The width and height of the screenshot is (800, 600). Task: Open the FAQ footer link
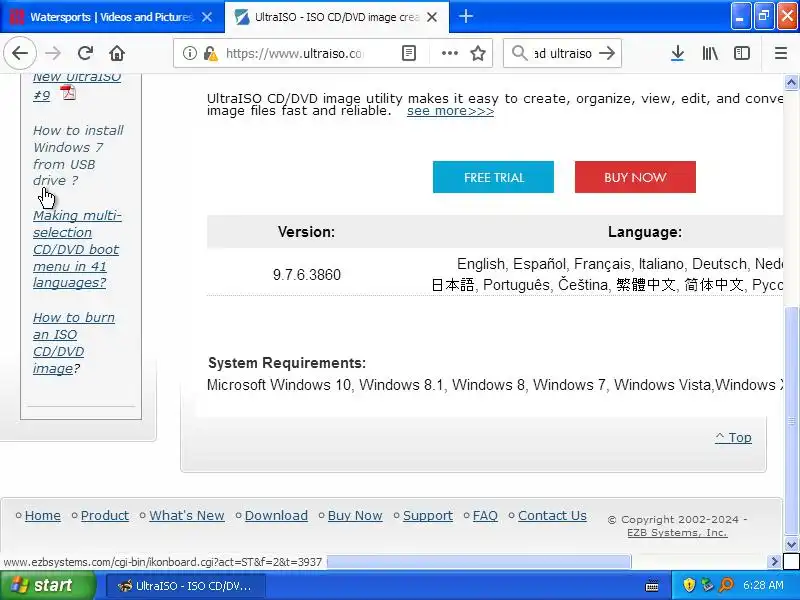pyautogui.click(x=485, y=515)
